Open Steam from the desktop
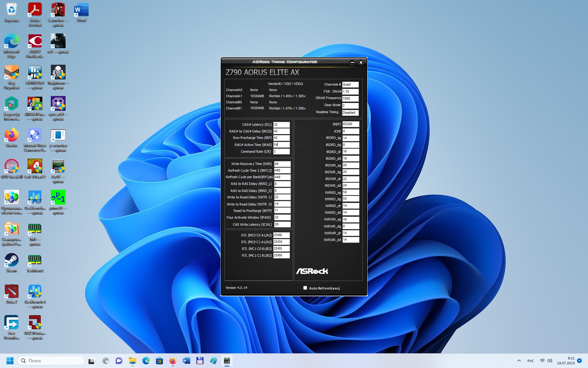588x368 pixels. coord(11,260)
